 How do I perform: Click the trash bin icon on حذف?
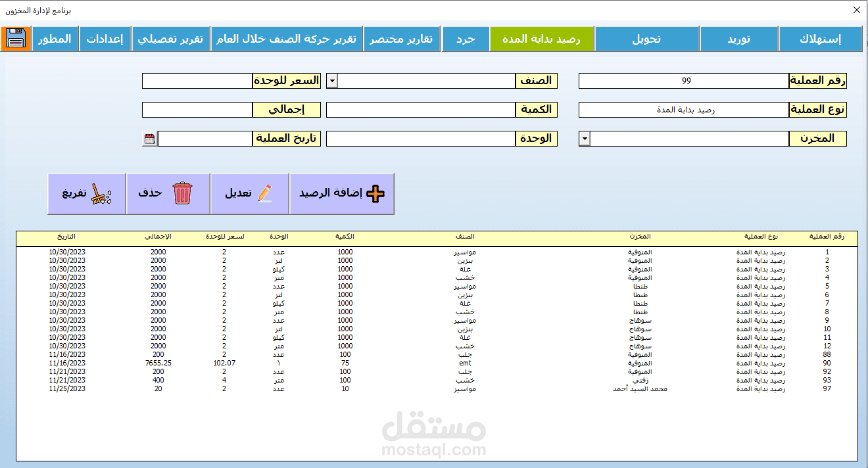(x=182, y=194)
